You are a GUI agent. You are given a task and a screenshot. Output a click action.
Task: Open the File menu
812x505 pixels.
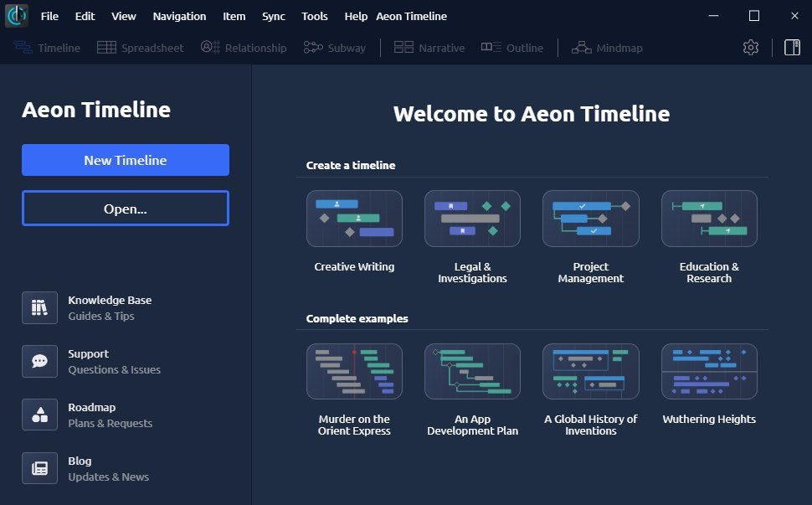click(x=49, y=16)
